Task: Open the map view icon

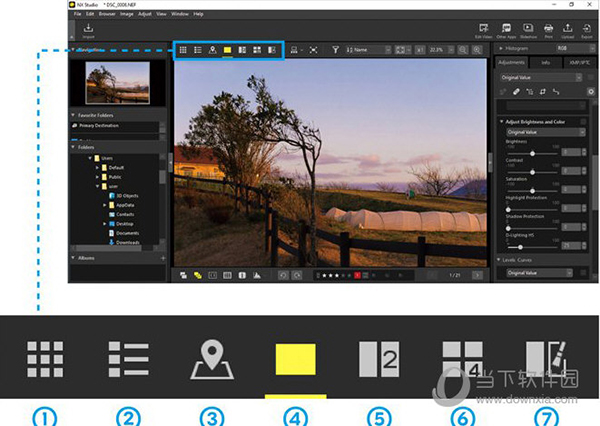Action: 212,50
